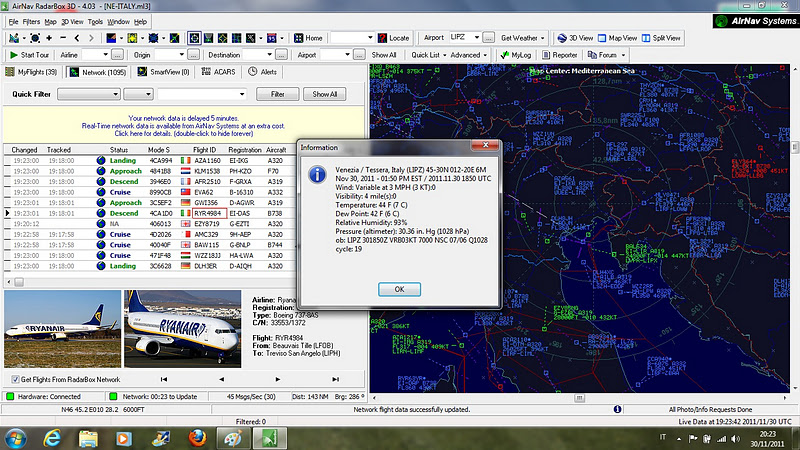
Task: Switch to the Alerts tab
Action: click(x=262, y=72)
